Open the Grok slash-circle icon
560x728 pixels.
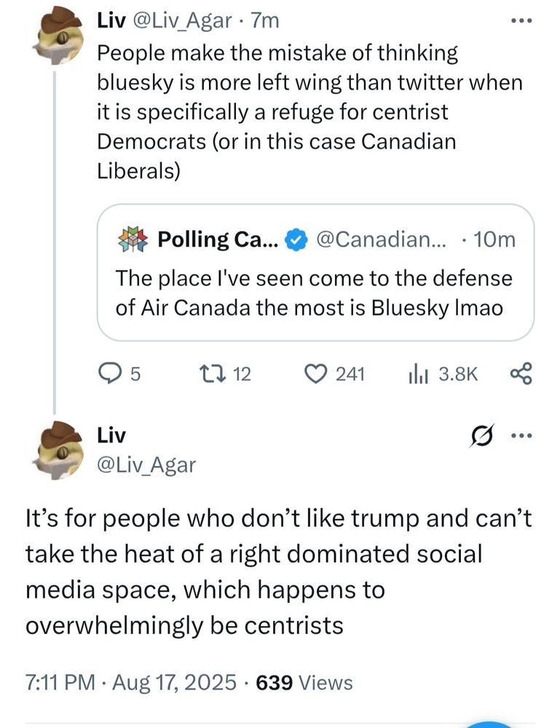tap(482, 438)
